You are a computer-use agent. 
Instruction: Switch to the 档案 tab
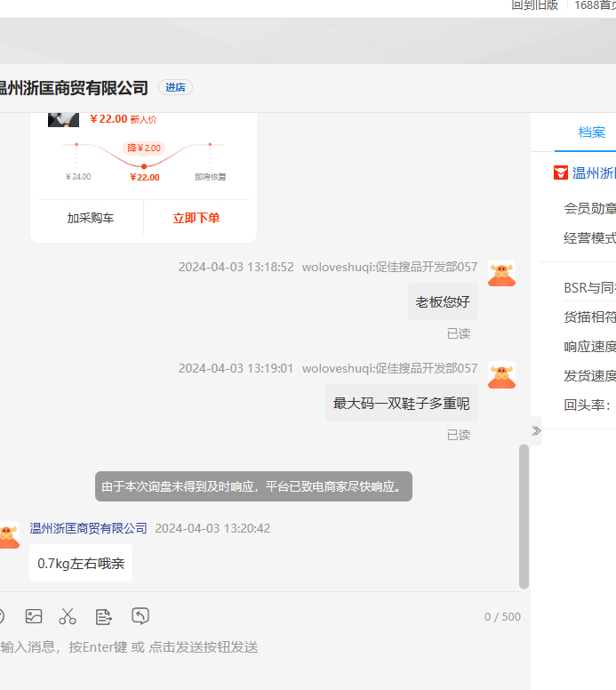(x=591, y=132)
